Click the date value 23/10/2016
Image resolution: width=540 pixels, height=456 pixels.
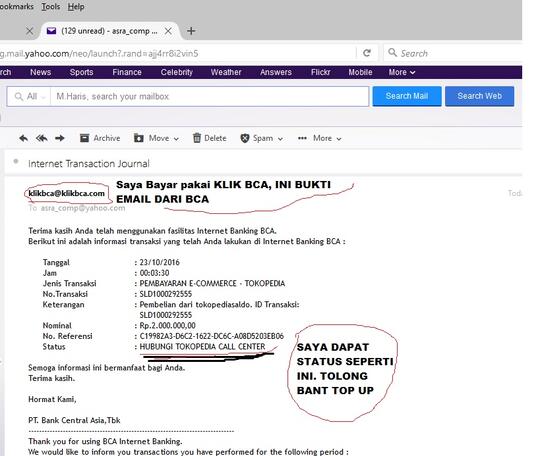pyautogui.click(x=159, y=262)
